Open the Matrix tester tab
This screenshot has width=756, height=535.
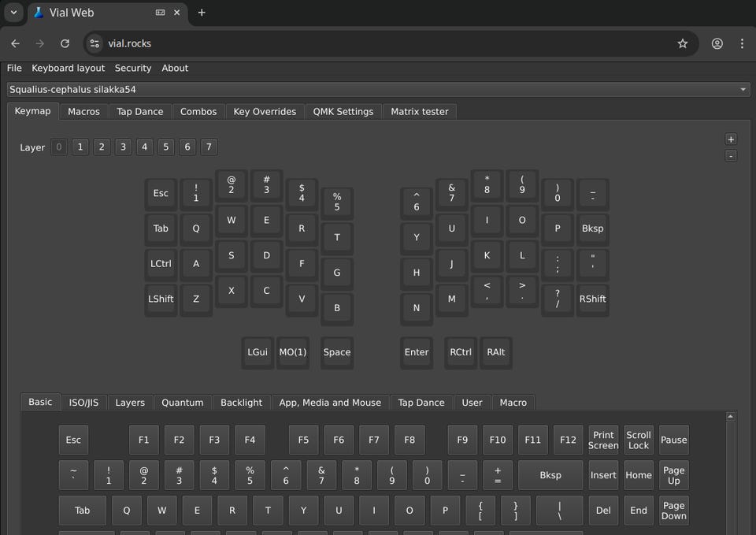point(419,112)
